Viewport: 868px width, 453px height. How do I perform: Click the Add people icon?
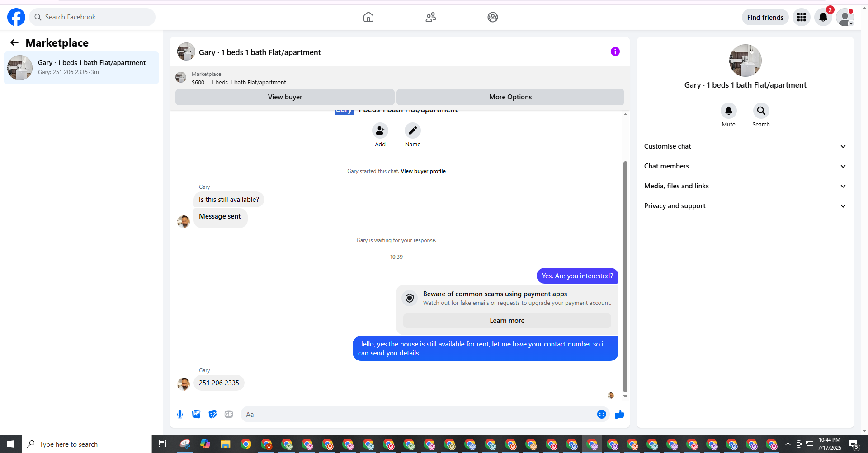(380, 131)
